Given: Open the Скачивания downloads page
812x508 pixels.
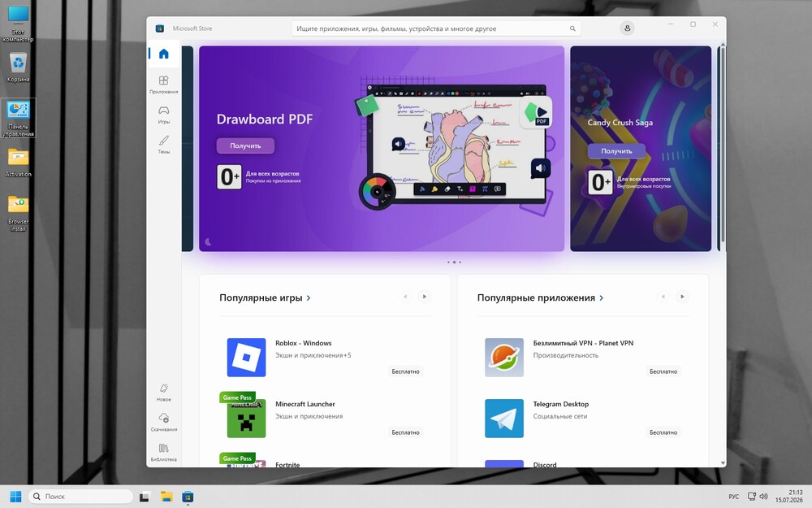Looking at the screenshot, I should tap(164, 422).
